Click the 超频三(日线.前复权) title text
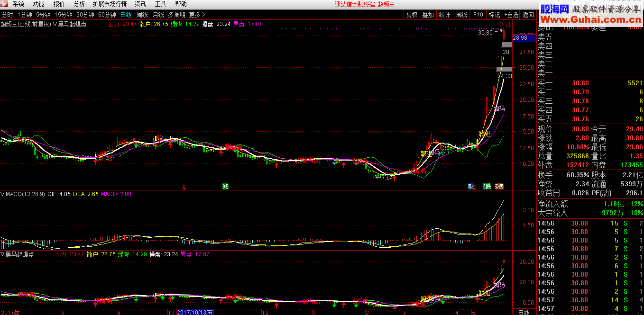This screenshot has width=644, height=315. [26, 24]
